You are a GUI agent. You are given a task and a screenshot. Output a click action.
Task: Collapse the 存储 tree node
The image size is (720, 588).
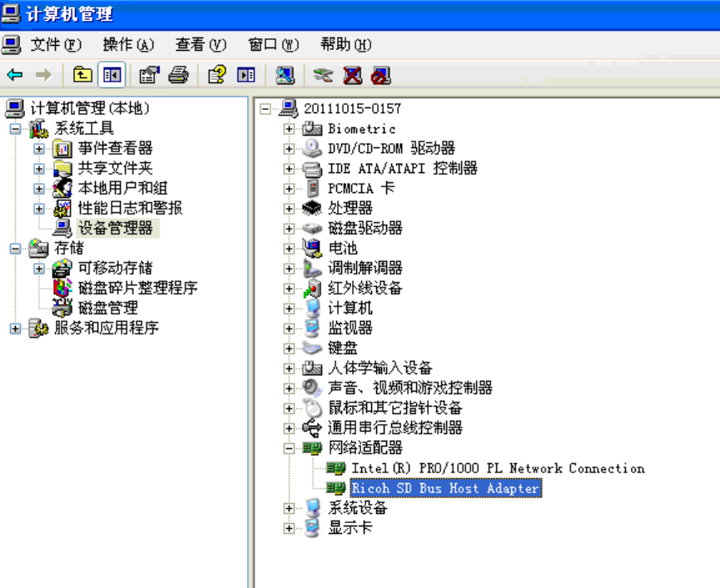[x=15, y=249]
